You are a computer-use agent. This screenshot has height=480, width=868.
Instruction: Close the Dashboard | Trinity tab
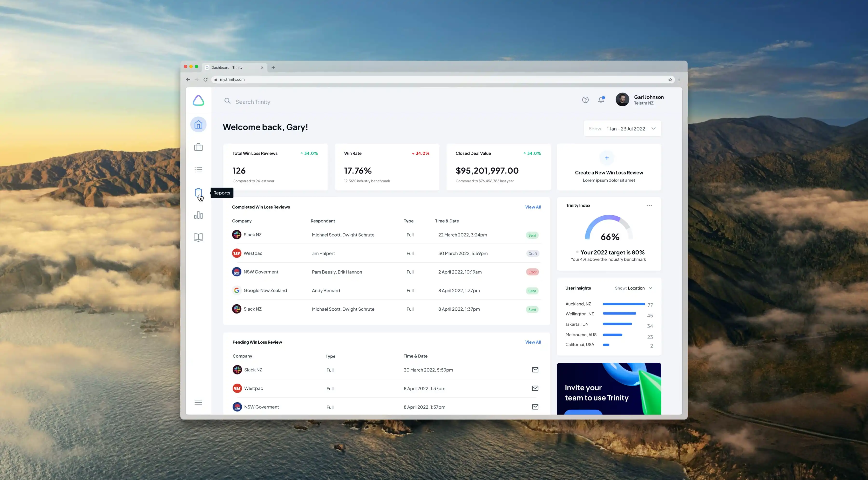pos(262,68)
